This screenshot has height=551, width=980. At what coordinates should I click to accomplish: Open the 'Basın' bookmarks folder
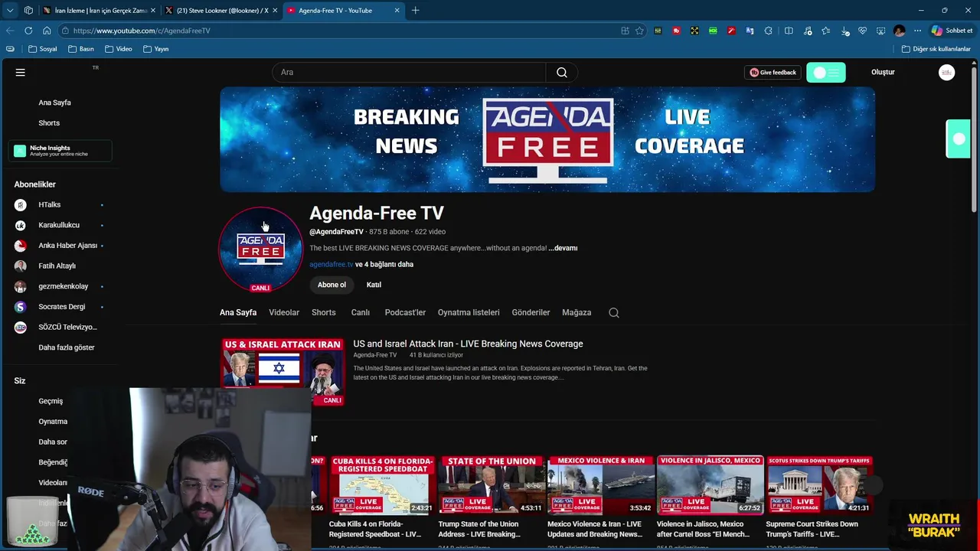[x=81, y=49]
